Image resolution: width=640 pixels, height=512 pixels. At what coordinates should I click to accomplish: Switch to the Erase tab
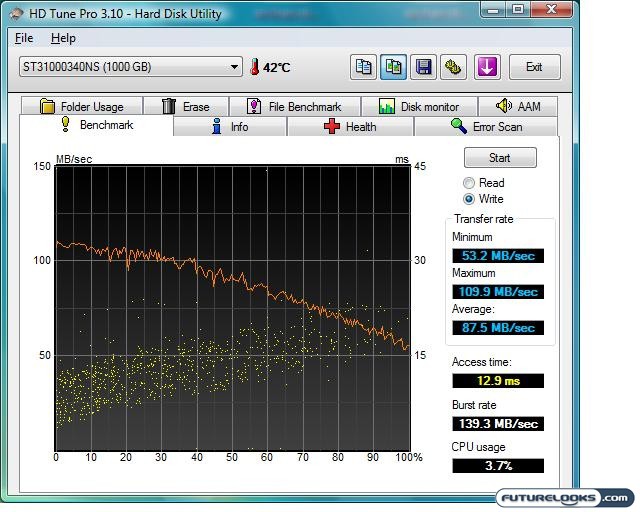click(x=185, y=107)
